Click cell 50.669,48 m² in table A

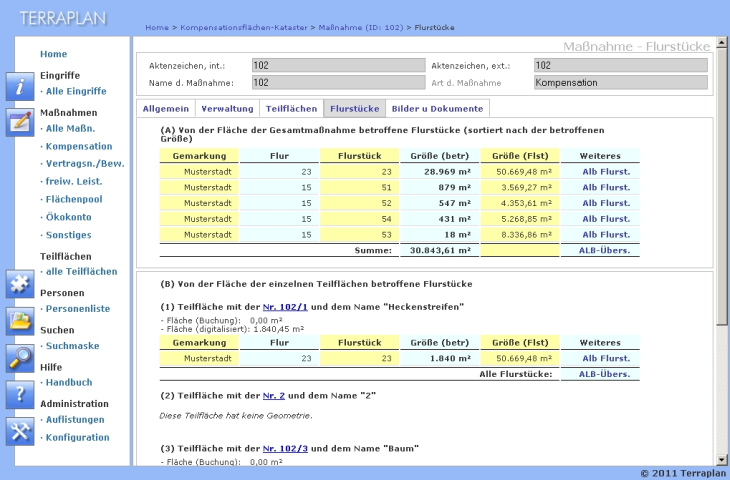click(520, 172)
